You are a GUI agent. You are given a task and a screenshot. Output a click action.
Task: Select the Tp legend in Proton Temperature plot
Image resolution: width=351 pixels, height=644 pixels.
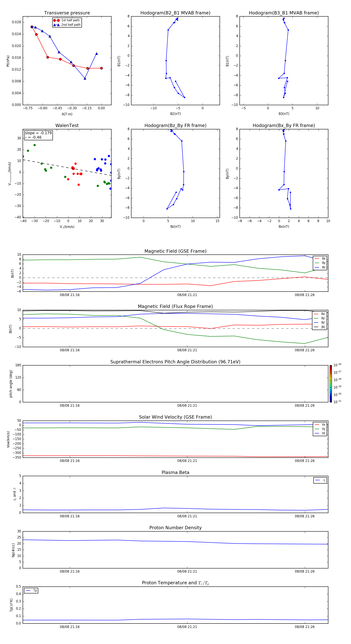pos(31,591)
